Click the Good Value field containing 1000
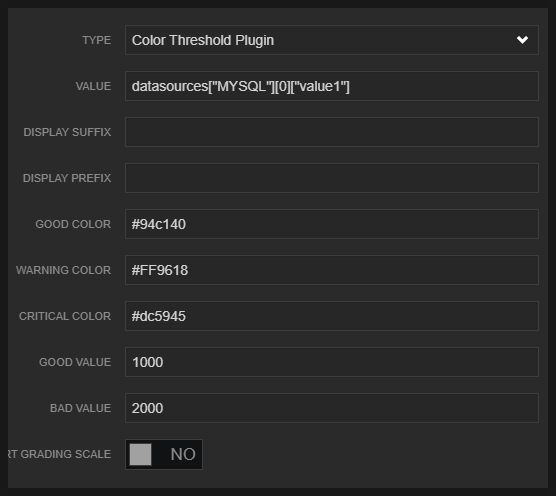 point(332,362)
